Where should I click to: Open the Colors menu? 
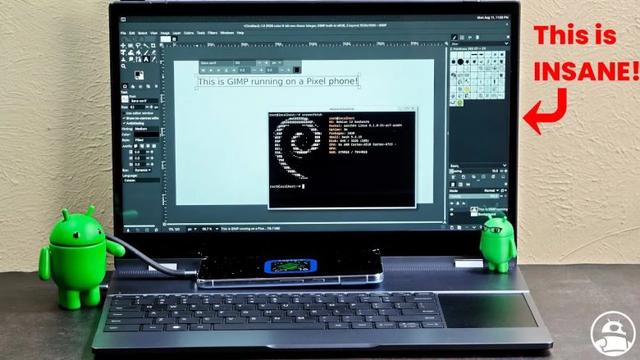coord(189,33)
